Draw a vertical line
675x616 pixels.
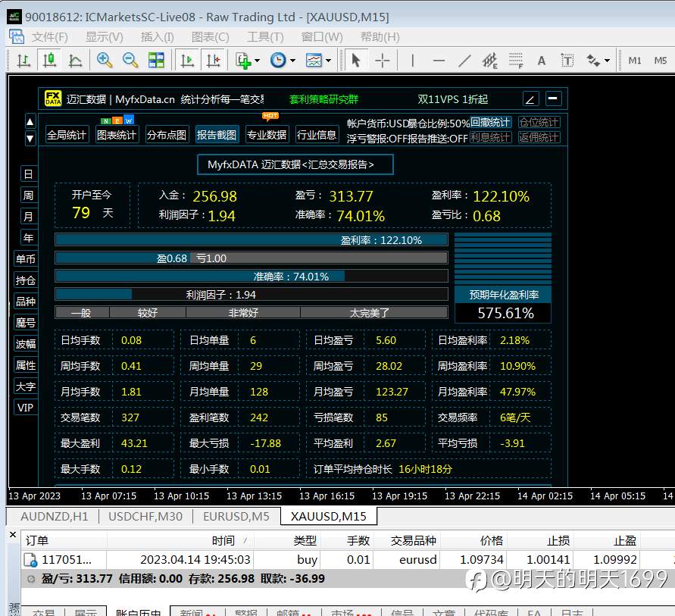[412, 61]
